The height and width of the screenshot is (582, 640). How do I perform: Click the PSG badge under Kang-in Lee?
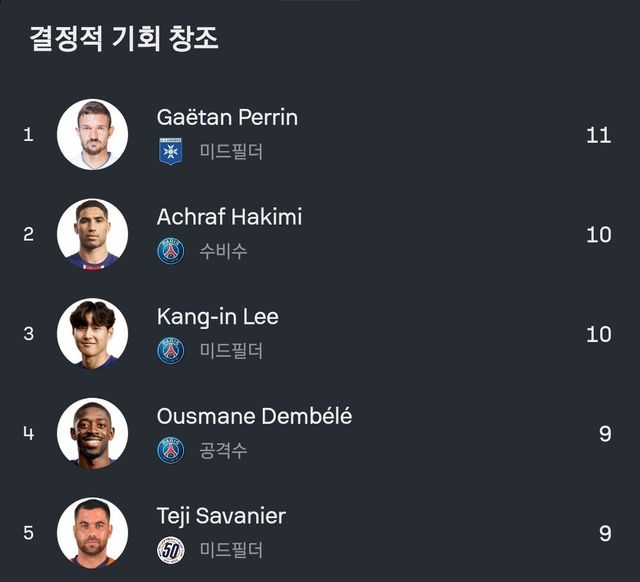pos(170,351)
